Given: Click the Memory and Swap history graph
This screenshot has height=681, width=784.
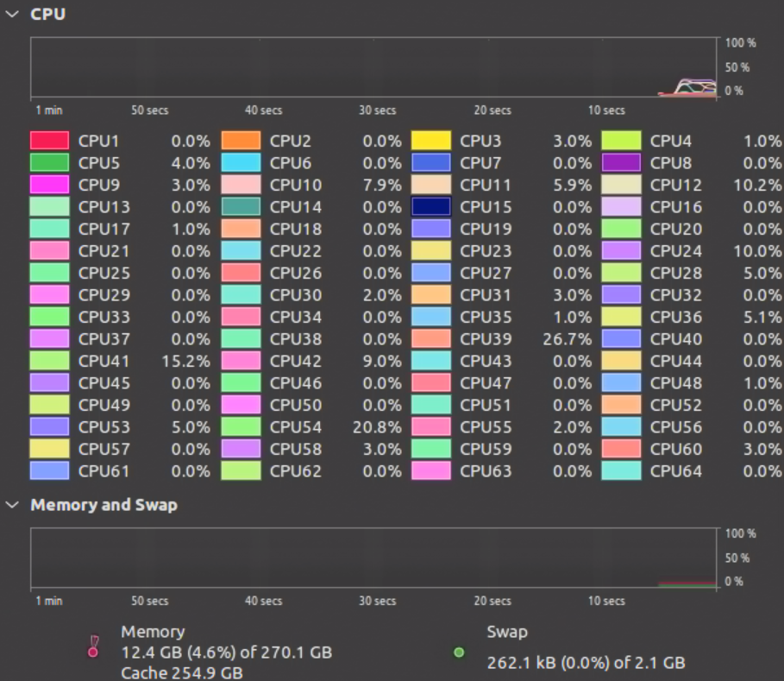Looking at the screenshot, I should pos(374,558).
